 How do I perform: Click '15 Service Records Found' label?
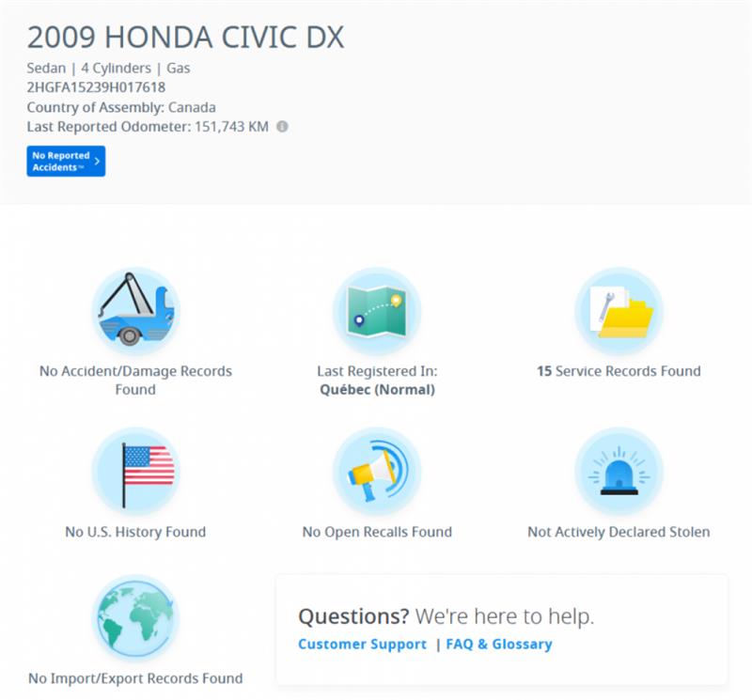pos(619,371)
